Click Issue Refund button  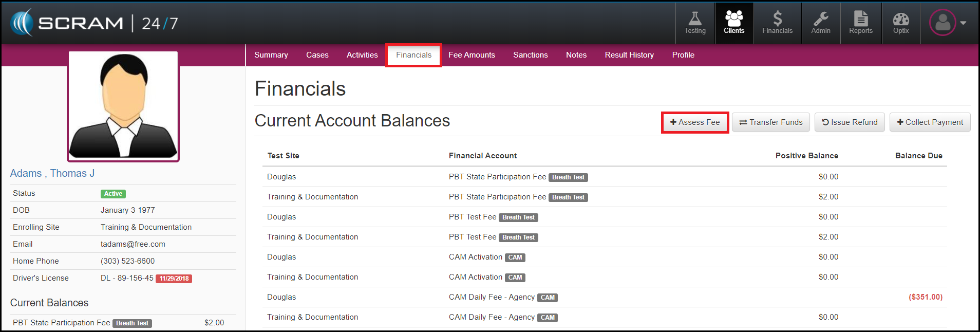click(x=850, y=122)
